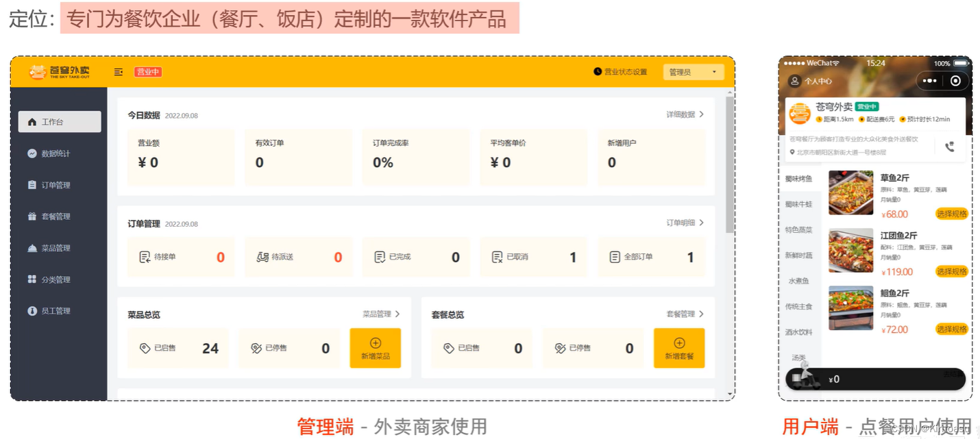Click the 工作台 home icon
980x439 pixels.
[32, 122]
